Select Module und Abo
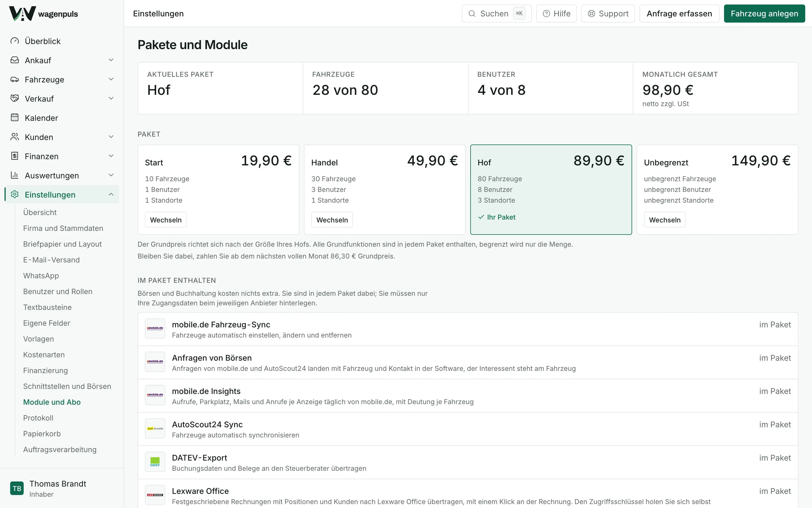812x508 pixels. [x=52, y=402]
